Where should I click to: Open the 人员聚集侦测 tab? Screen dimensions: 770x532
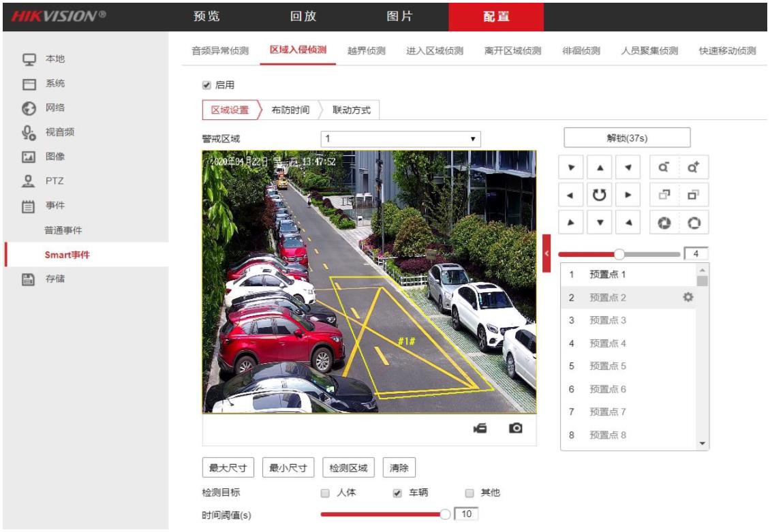(x=649, y=50)
